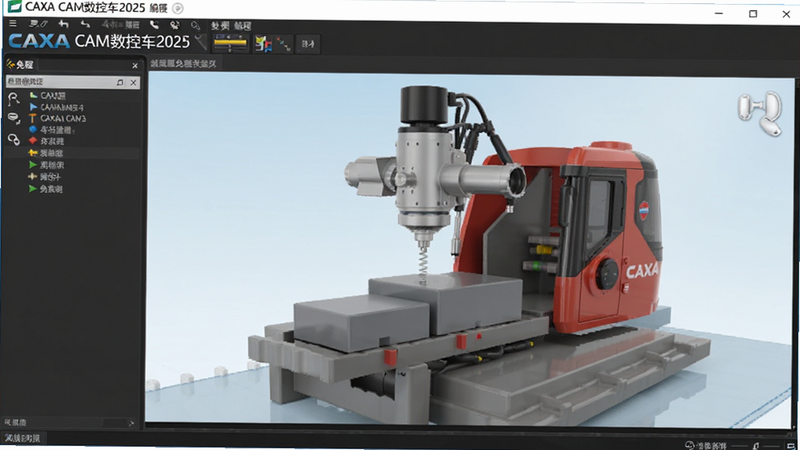Float the panel using the square icon
Image resolution: width=800 pixels, height=450 pixels.
point(120,82)
